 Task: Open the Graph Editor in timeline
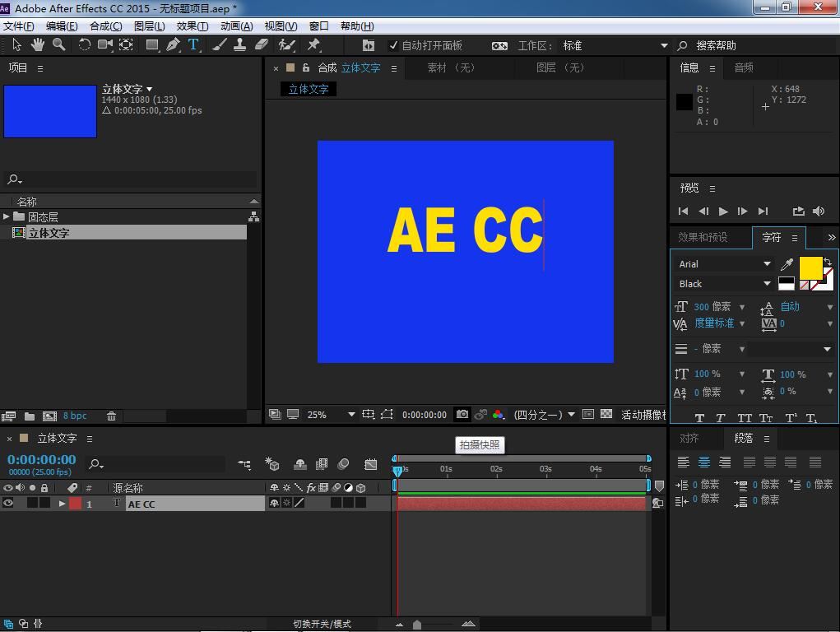coord(371,464)
